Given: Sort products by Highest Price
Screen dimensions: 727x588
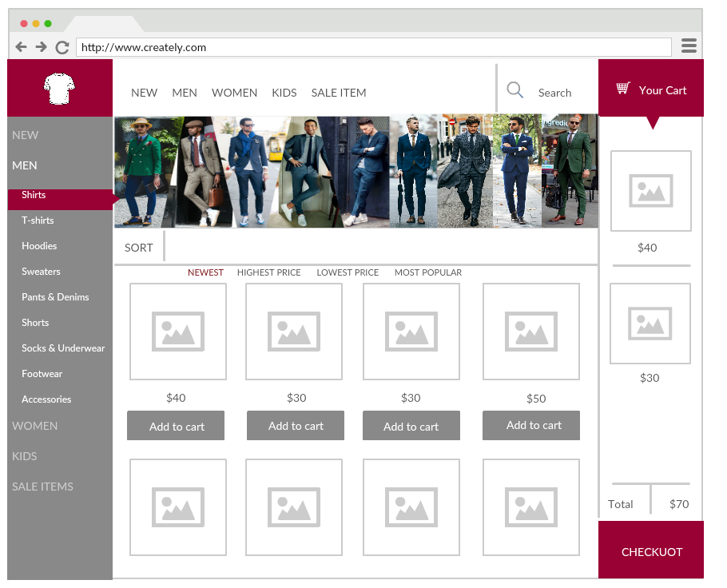Looking at the screenshot, I should click(x=268, y=272).
